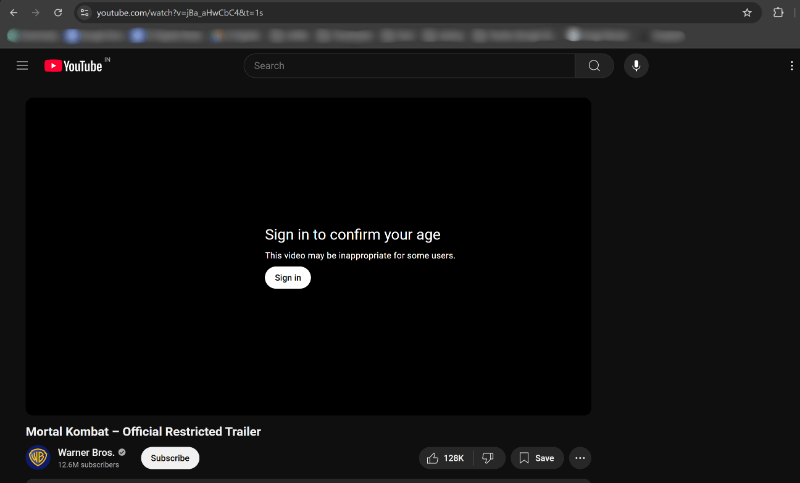
Task: Click the search magnifier button
Action: (x=594, y=66)
